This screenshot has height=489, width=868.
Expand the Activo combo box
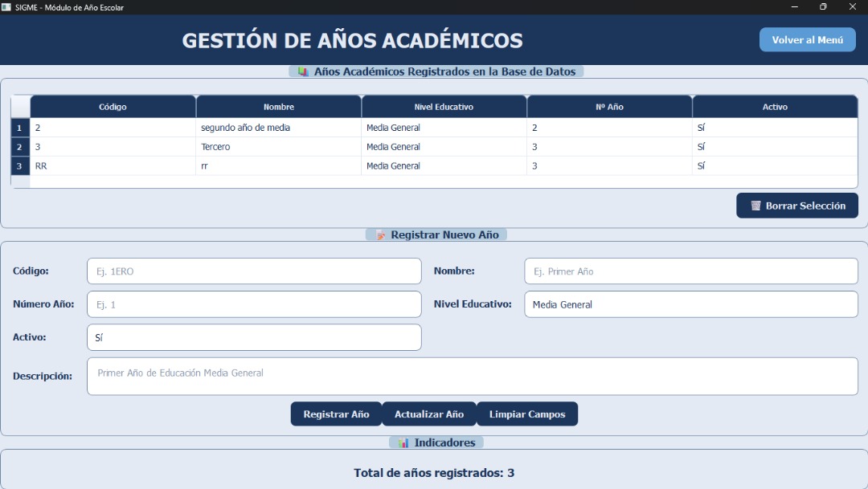[x=253, y=338]
